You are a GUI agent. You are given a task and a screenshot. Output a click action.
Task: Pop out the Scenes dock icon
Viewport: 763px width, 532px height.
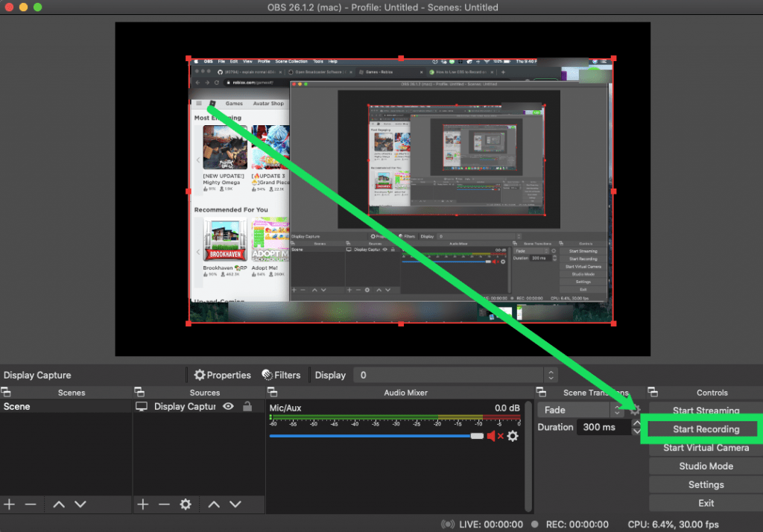[6, 392]
